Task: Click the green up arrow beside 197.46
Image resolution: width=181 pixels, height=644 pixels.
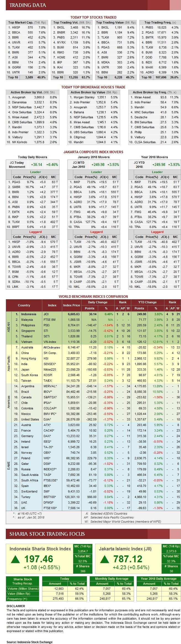Action: click(15, 559)
